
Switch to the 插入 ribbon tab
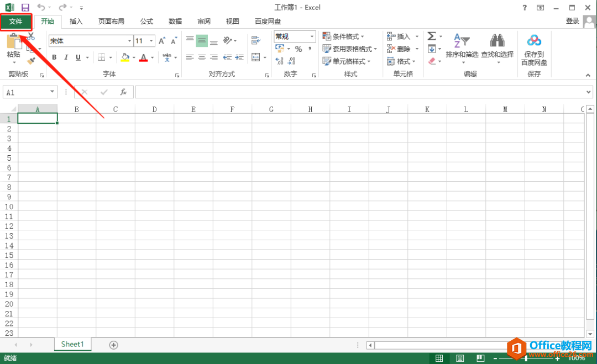pos(76,22)
